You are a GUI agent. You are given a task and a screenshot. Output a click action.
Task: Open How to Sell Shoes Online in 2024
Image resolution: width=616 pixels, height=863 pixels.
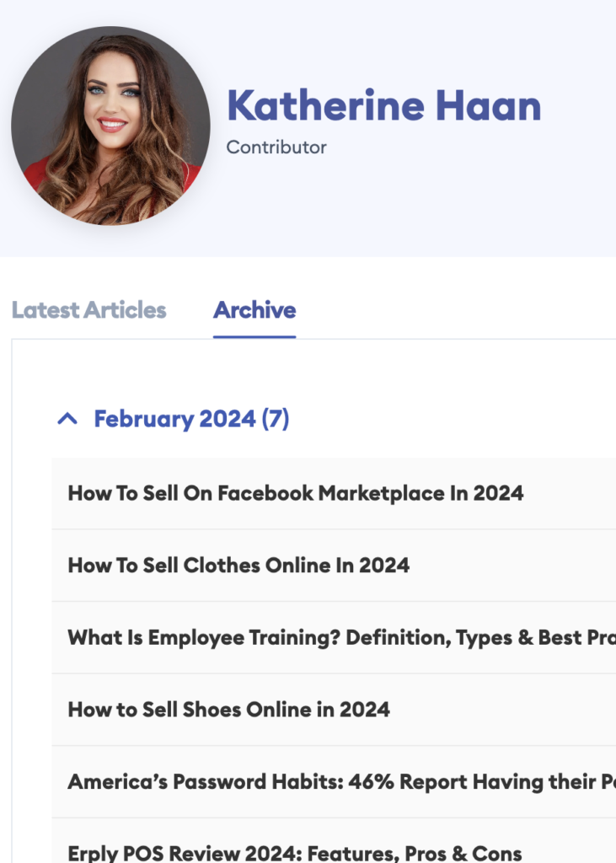point(228,710)
